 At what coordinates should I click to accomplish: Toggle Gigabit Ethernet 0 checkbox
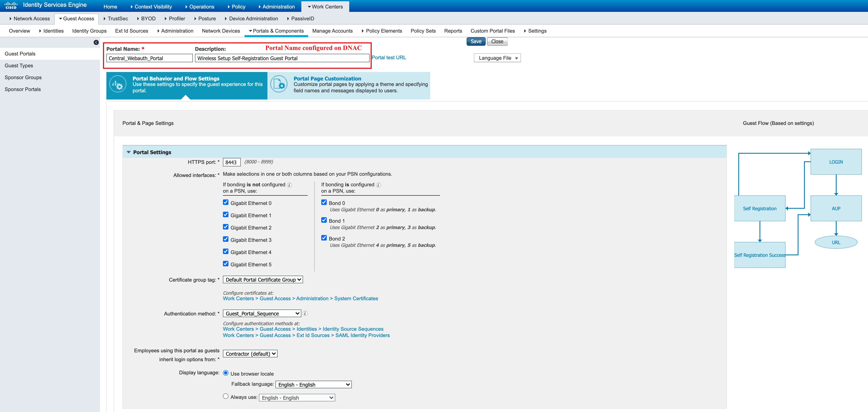point(226,202)
